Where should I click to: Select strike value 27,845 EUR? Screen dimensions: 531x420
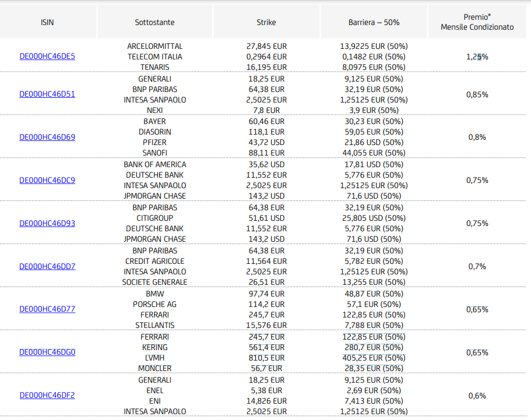(266, 46)
